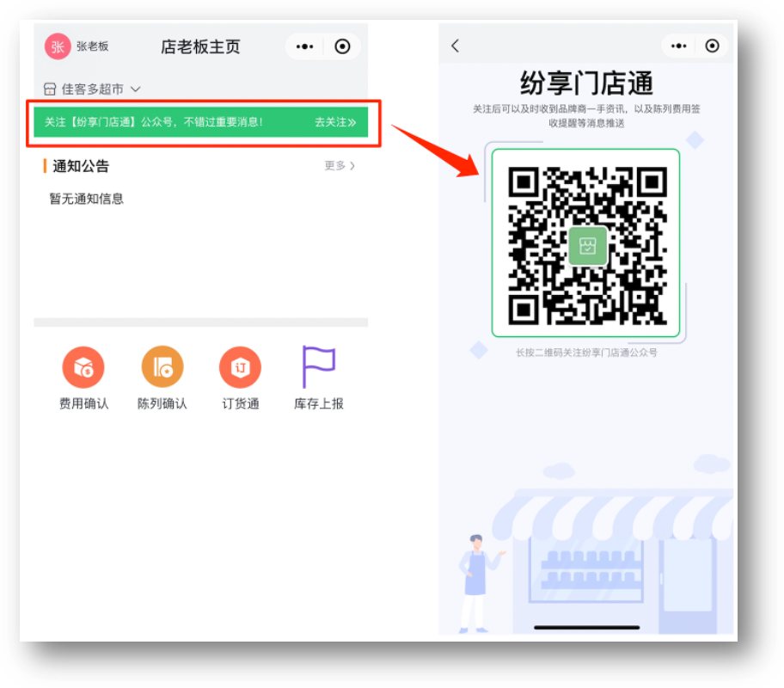Screen dimensions: 784x688
Task: Click the 张老板 username label
Action: tap(93, 46)
